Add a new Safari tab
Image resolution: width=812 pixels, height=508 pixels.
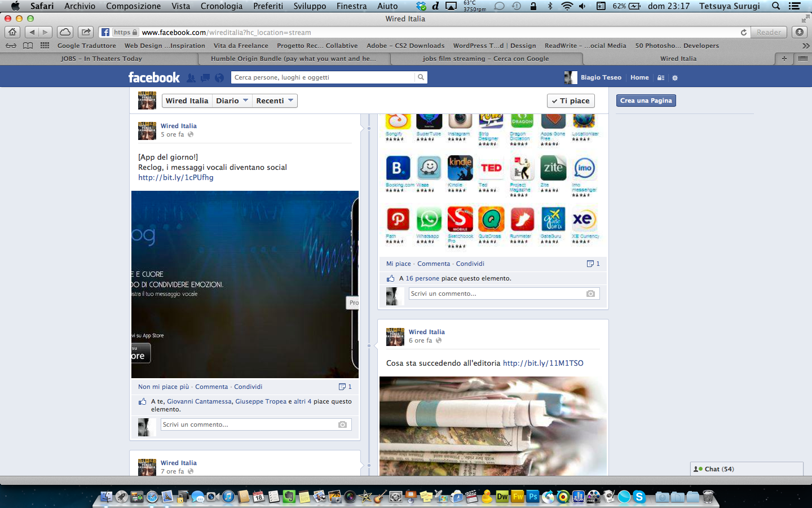[x=784, y=59]
